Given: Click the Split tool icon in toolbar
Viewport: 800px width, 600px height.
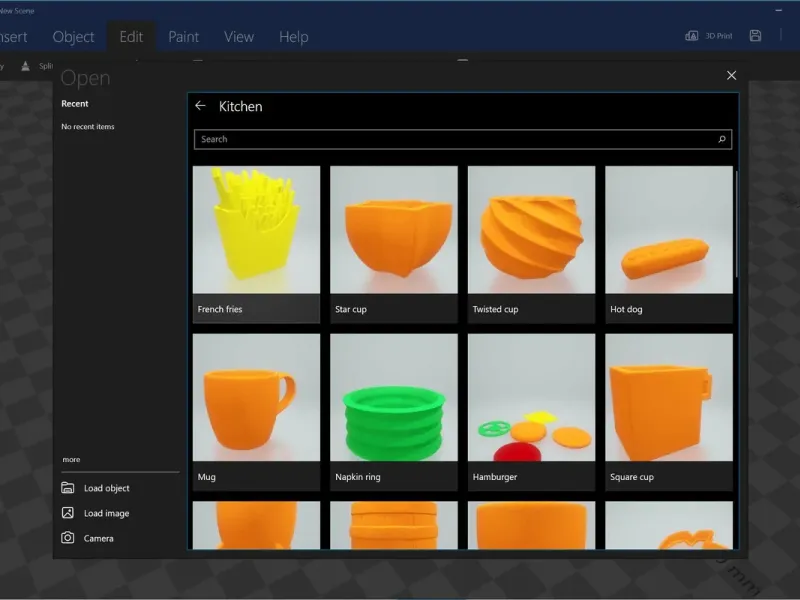Looking at the screenshot, I should [25, 66].
